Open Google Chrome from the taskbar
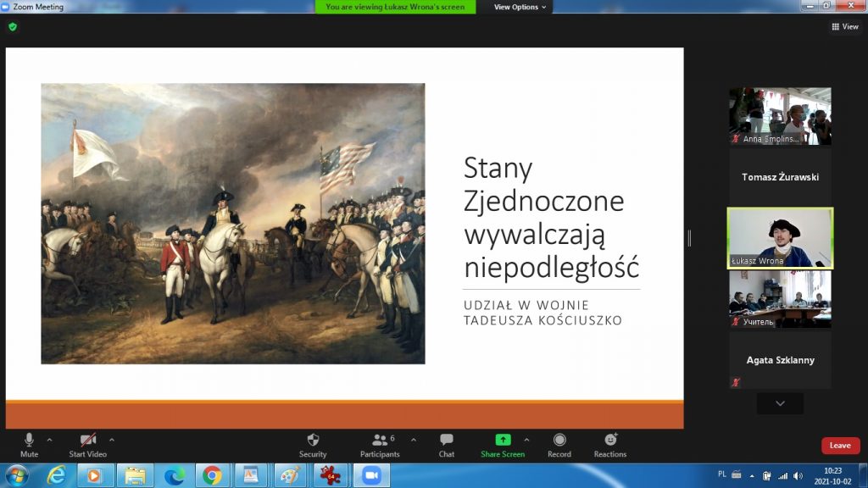Viewport: 868px width, 488px height. click(212, 475)
